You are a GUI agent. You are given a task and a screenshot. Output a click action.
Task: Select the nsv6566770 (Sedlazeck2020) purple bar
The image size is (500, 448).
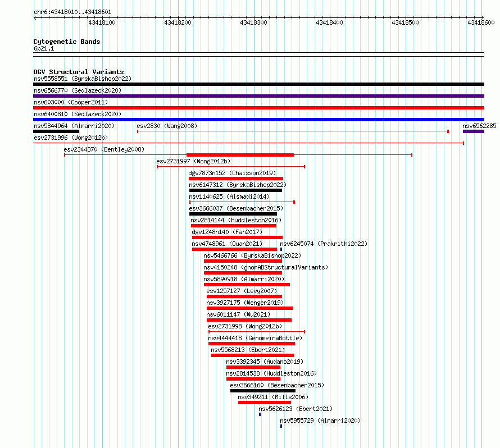point(258,96)
